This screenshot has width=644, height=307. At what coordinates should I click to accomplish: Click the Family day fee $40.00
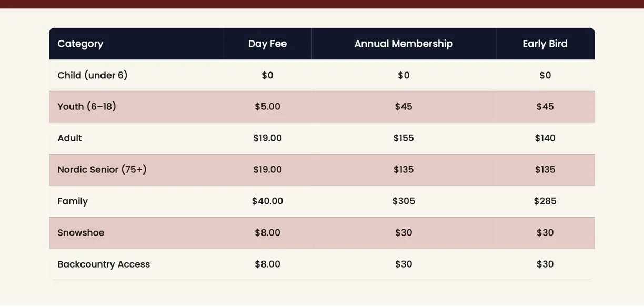point(267,201)
